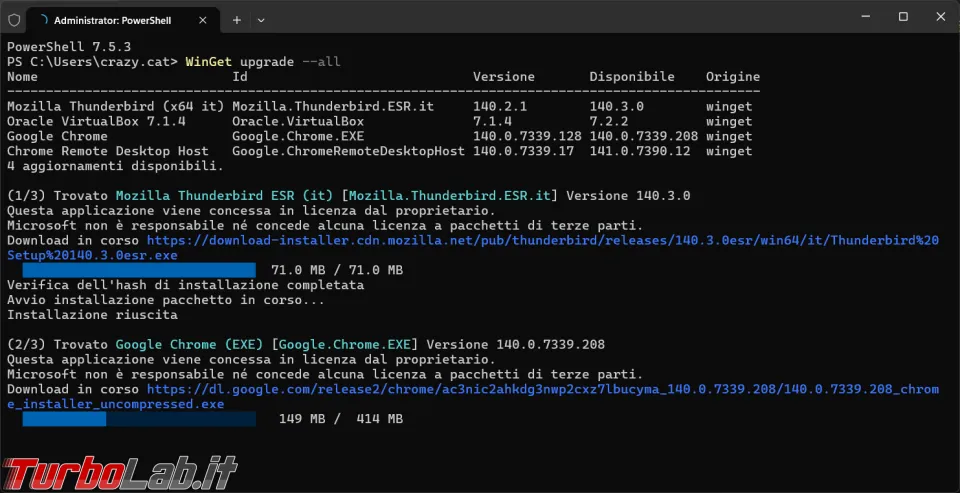Minimize the PowerShell window
The image size is (960, 493).
click(866, 17)
